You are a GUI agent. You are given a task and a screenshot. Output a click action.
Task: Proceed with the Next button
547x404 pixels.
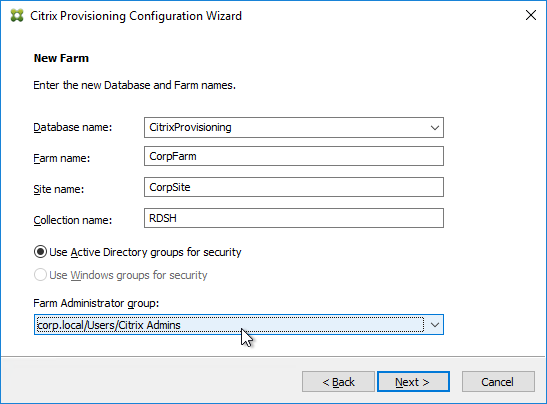[413, 382]
